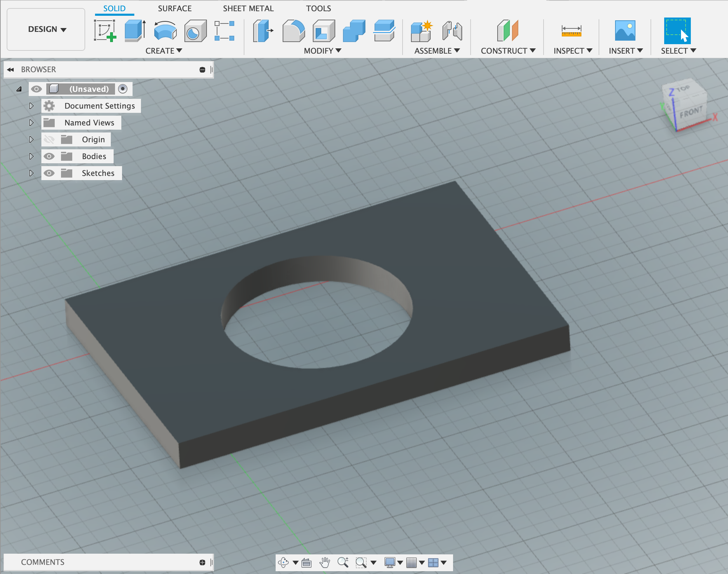
Task: Select the Fillet tool
Action: [x=293, y=30]
